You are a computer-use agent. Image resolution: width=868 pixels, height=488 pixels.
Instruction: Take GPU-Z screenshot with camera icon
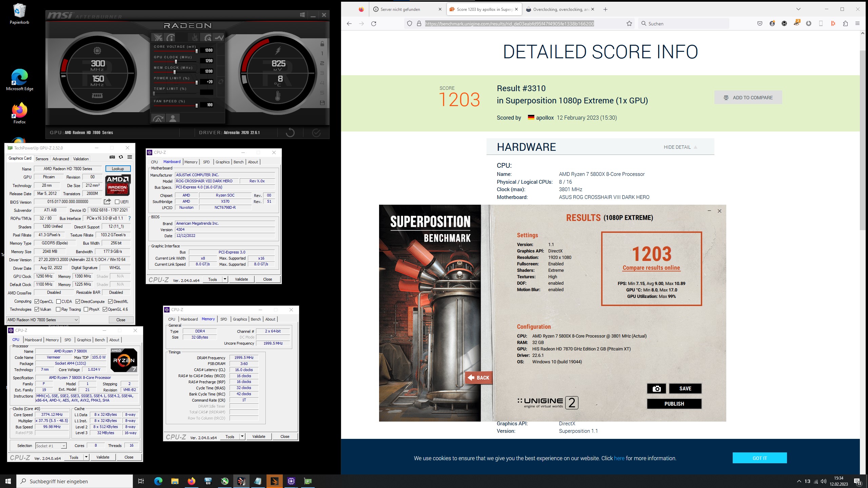112,157
